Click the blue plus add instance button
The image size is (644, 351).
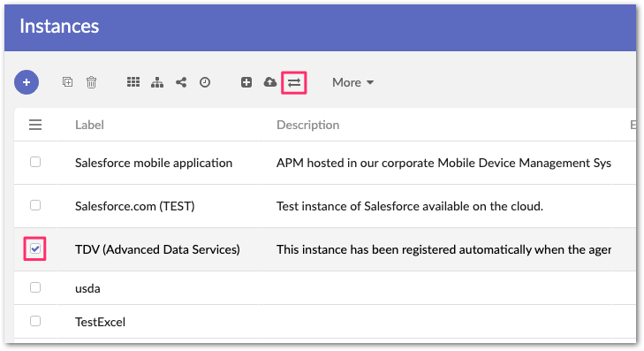tap(27, 82)
